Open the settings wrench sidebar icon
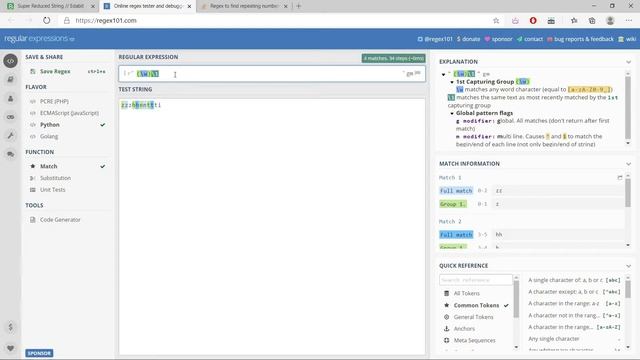 pos(11,136)
